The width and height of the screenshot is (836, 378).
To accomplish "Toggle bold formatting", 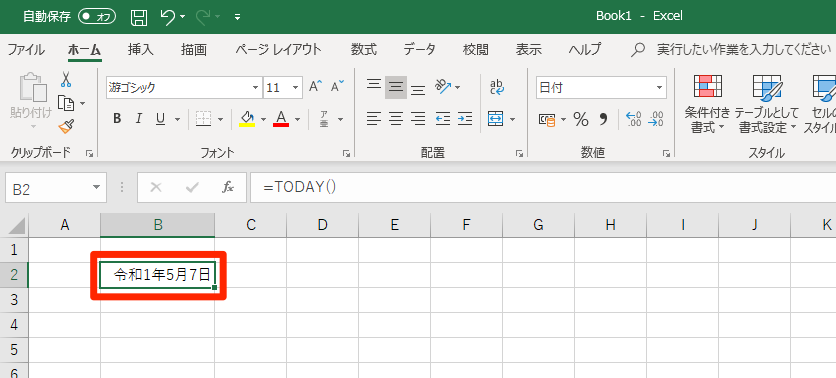I will pyautogui.click(x=117, y=119).
